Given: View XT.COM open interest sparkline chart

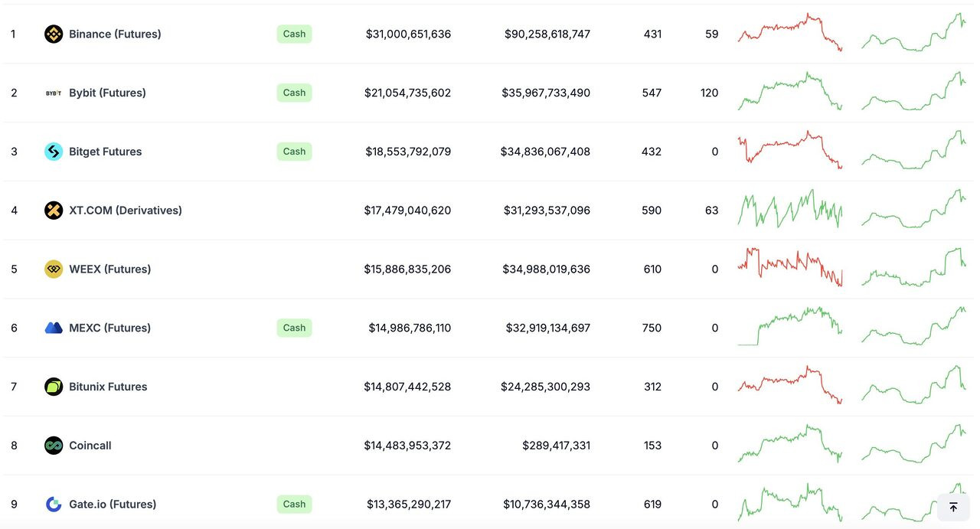Looking at the screenshot, I should pyautogui.click(x=789, y=209).
